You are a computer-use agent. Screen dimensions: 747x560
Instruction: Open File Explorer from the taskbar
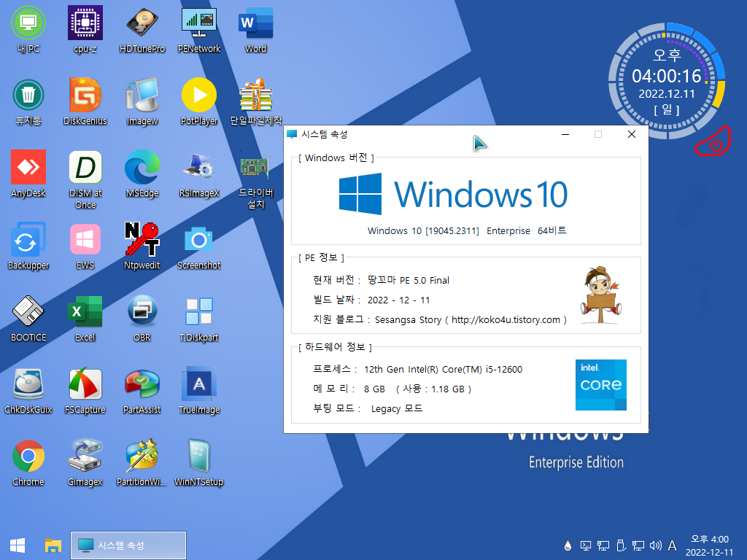[53, 545]
